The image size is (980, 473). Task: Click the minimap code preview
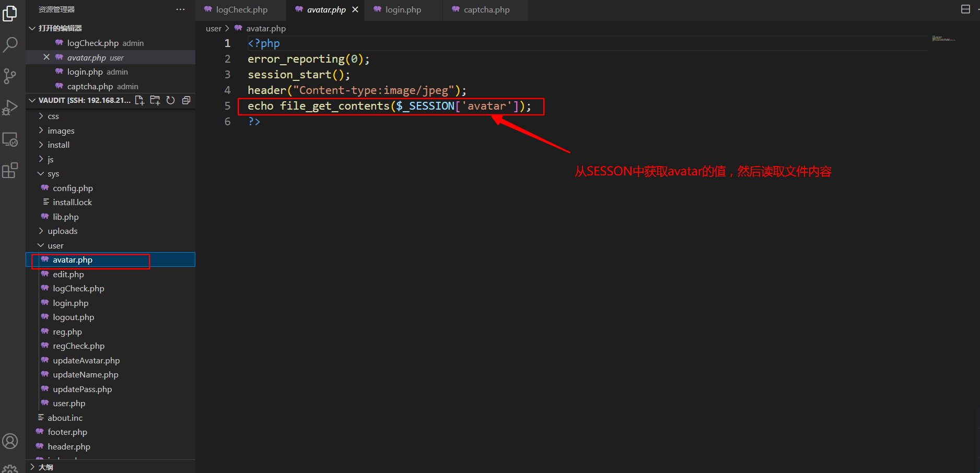click(943, 39)
